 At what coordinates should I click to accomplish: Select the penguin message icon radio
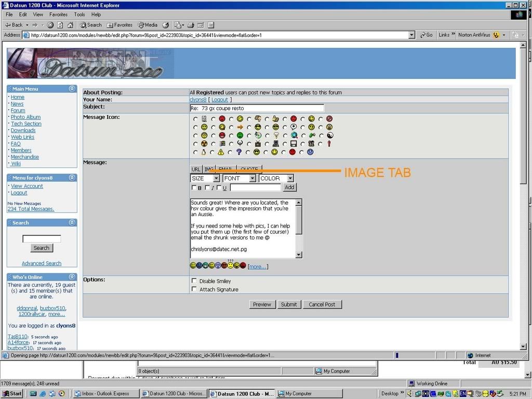point(195,152)
